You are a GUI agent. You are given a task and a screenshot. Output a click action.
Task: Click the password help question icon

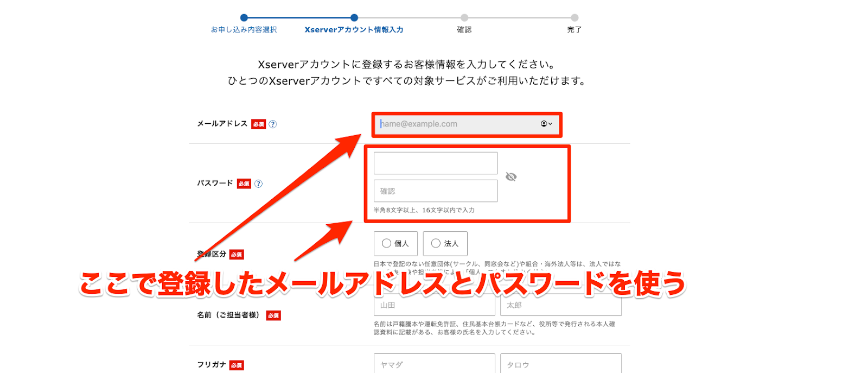click(259, 184)
